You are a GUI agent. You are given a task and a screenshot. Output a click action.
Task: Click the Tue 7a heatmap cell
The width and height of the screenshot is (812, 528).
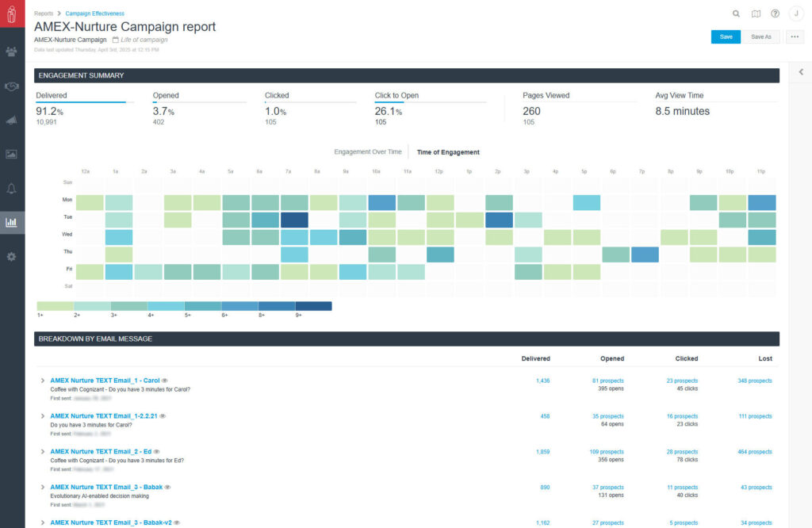(x=294, y=220)
